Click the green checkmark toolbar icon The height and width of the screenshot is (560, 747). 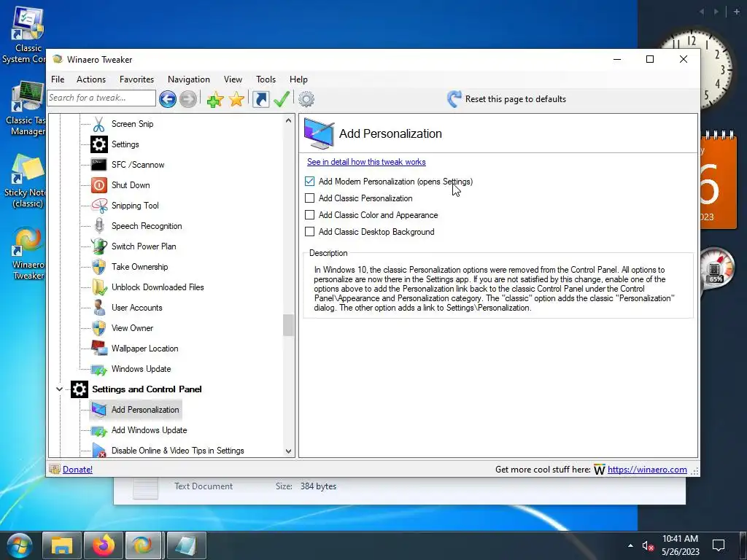tap(282, 99)
